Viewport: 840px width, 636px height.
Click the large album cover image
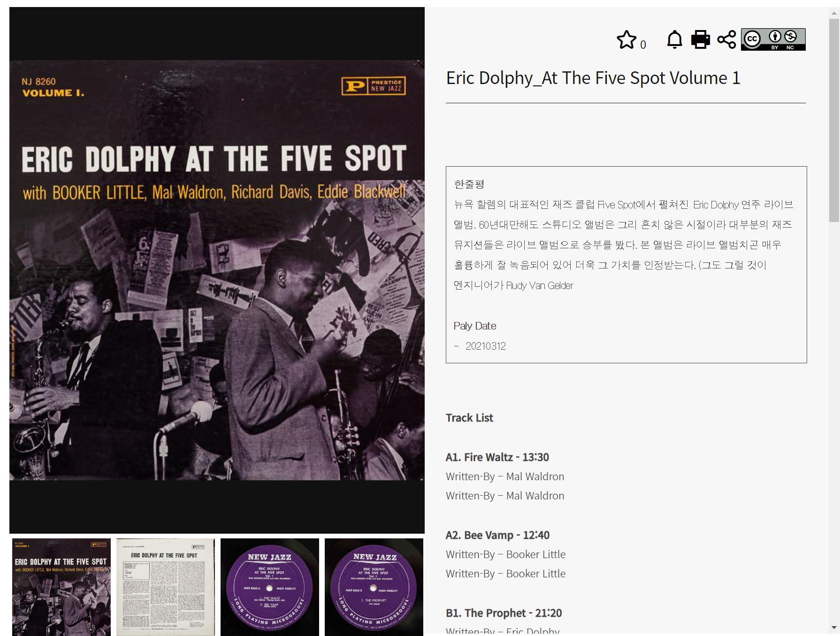pyautogui.click(x=217, y=270)
